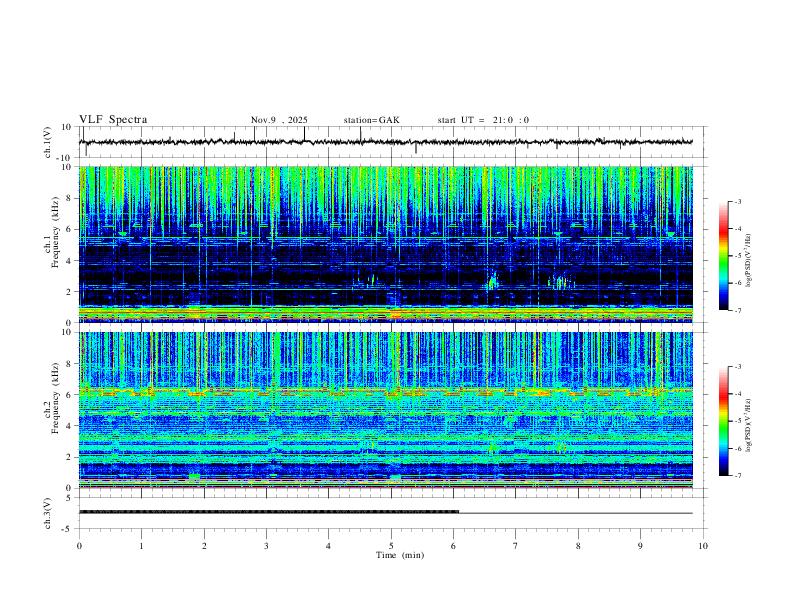792x612 pixels.
Task: Click the ch.1 color scale bar
Action: coord(723,256)
